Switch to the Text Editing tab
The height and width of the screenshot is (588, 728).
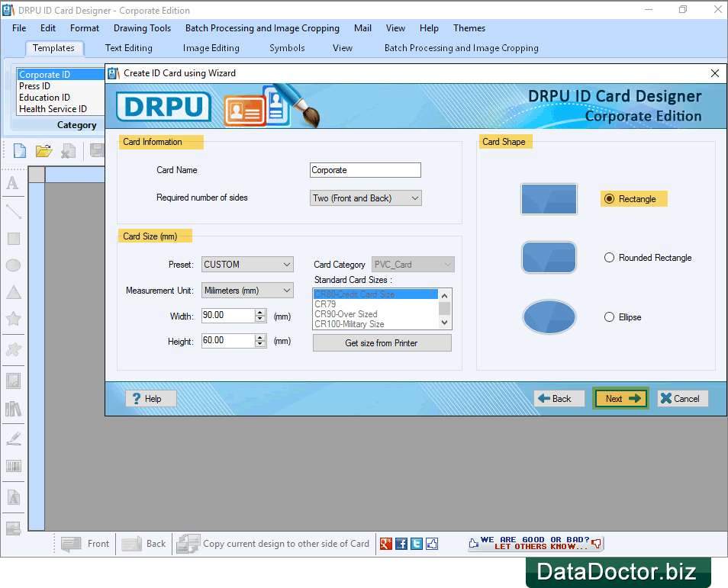[129, 48]
